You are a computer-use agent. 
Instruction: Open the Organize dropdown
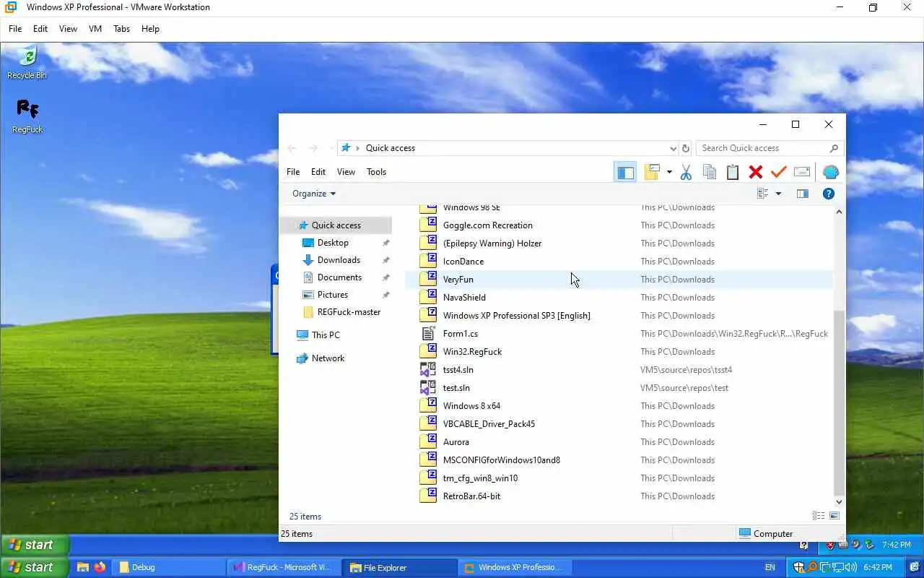point(314,194)
